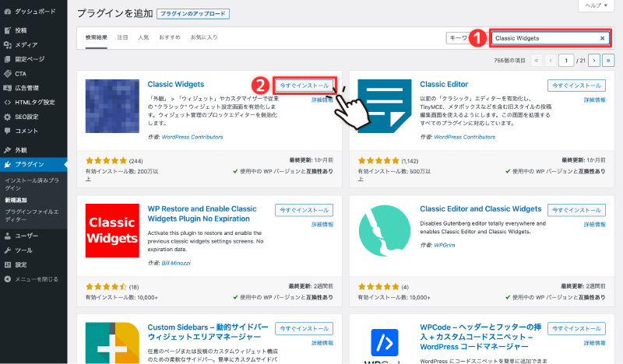Install the Custom Sidebars plugin
The height and width of the screenshot is (364, 623).
(x=304, y=328)
